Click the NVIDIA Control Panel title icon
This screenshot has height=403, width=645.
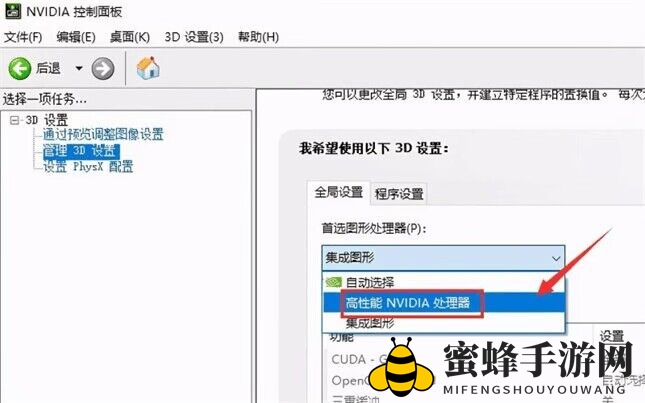click(12, 11)
